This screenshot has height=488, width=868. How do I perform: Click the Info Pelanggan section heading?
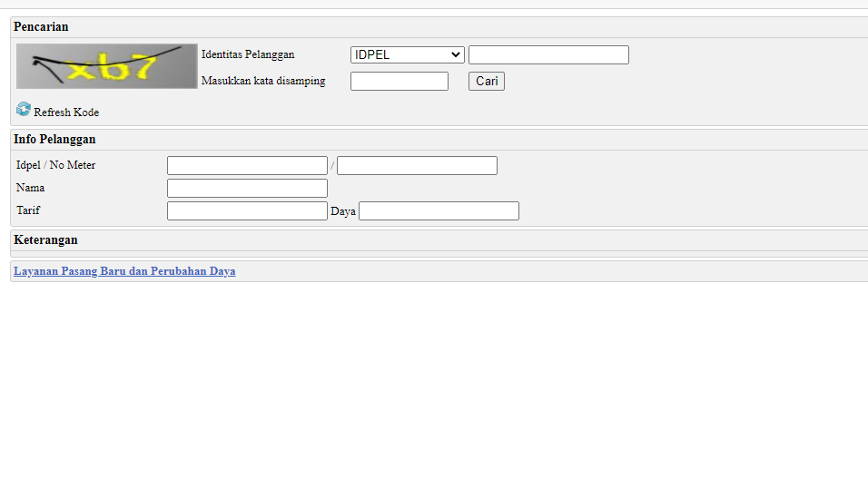(54, 139)
